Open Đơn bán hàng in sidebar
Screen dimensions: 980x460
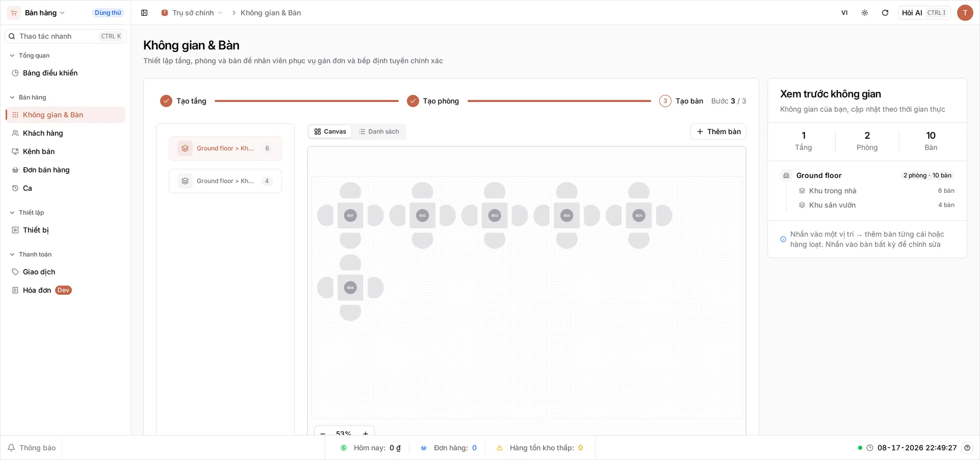(x=65, y=170)
